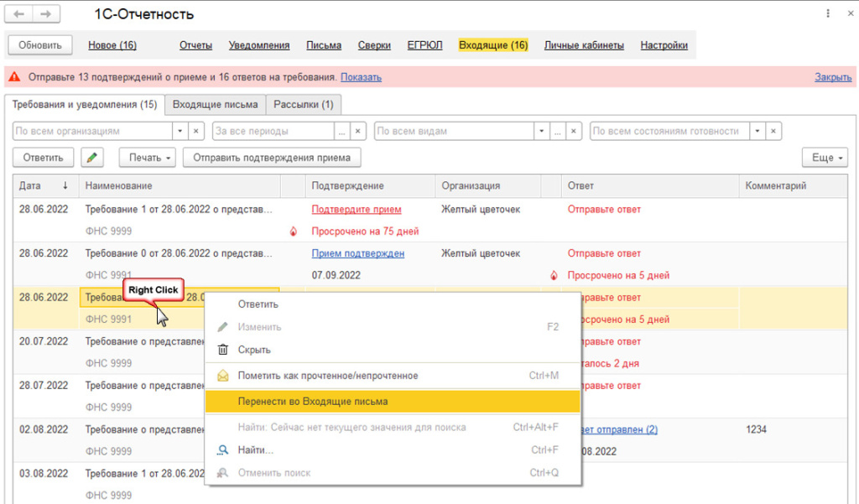Clear the По всем видам filter
This screenshot has width=859, height=504.
[574, 131]
